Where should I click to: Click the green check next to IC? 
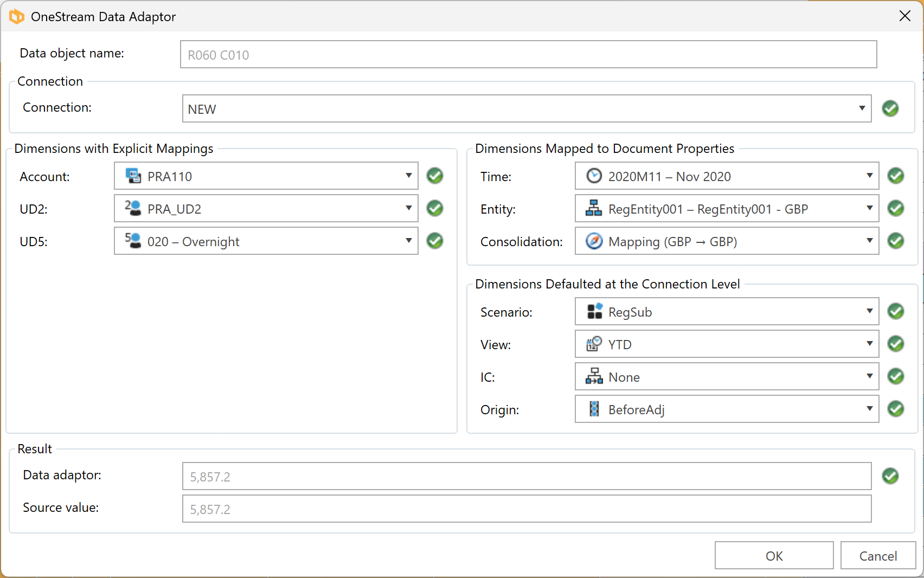click(x=896, y=376)
